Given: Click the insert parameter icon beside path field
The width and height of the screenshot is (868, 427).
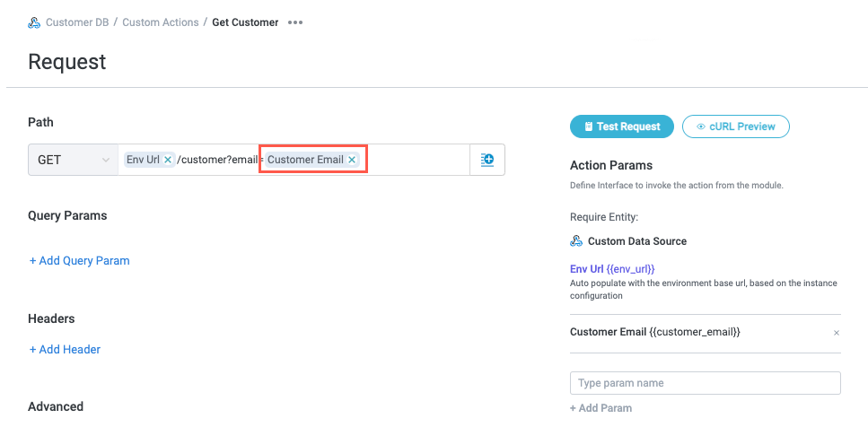Looking at the screenshot, I should click(487, 160).
